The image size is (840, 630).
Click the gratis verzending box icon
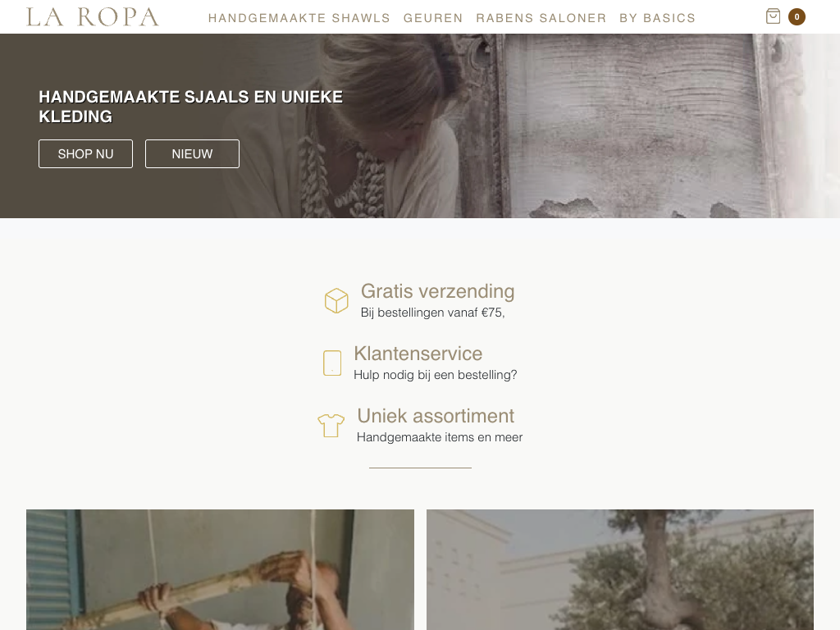coord(336,300)
